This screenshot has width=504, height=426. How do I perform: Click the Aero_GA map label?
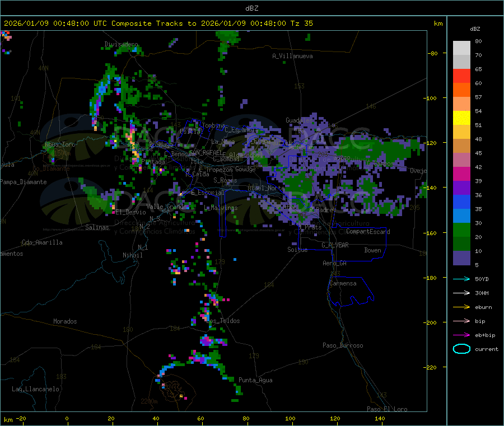(x=335, y=263)
